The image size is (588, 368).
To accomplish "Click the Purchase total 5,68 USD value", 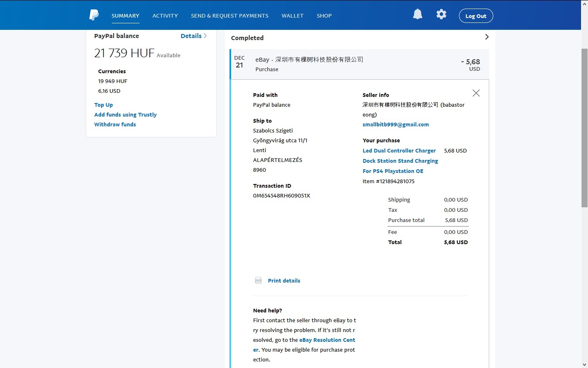I will point(457,220).
